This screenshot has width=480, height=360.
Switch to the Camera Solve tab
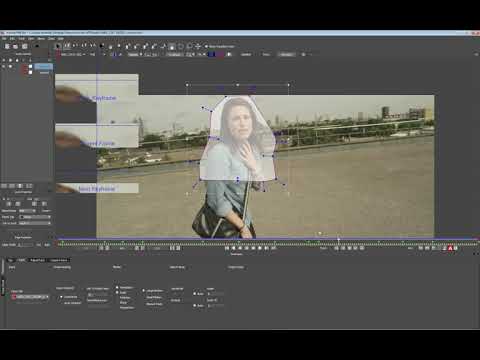coord(59,260)
